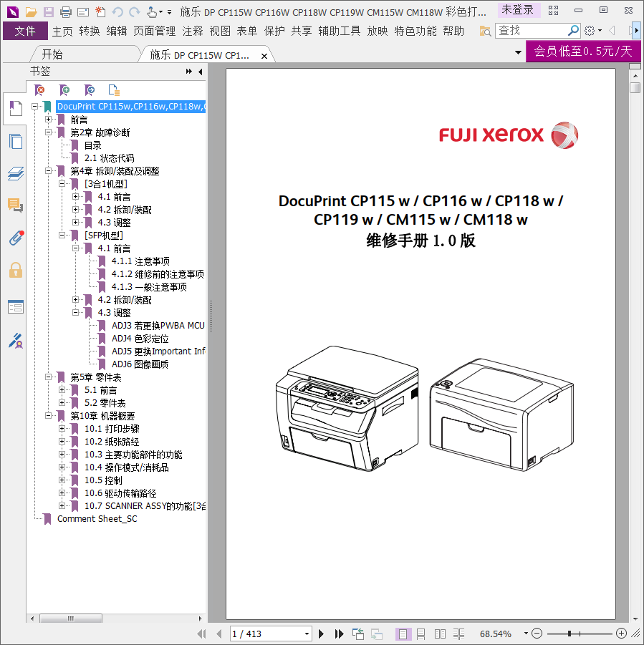Go to the first page

(x=201, y=634)
